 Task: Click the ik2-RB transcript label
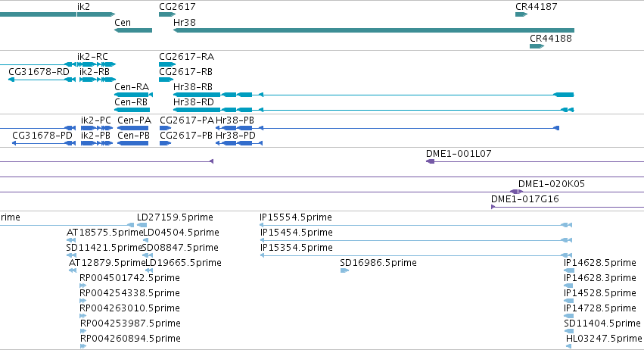point(95,71)
